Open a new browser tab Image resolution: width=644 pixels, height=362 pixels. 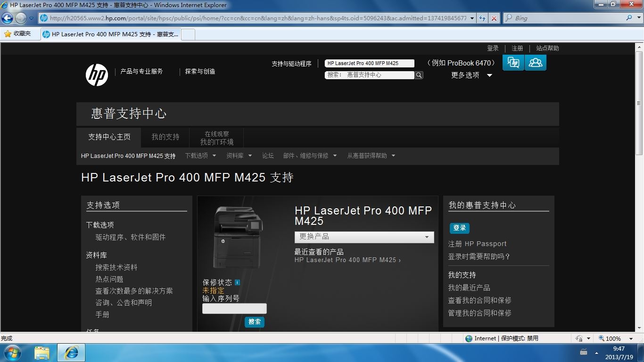(x=188, y=34)
